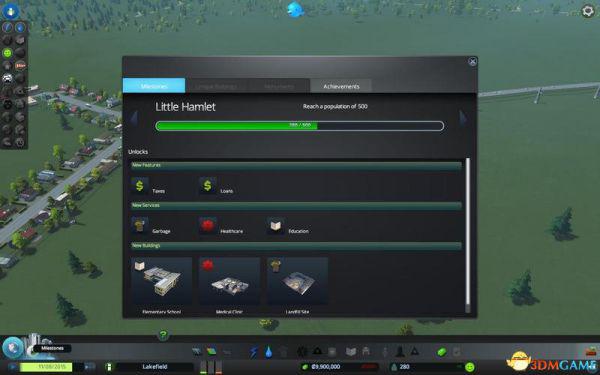Open the Roads build menu icon
The height and width of the screenshot is (375, 600).
point(197,351)
